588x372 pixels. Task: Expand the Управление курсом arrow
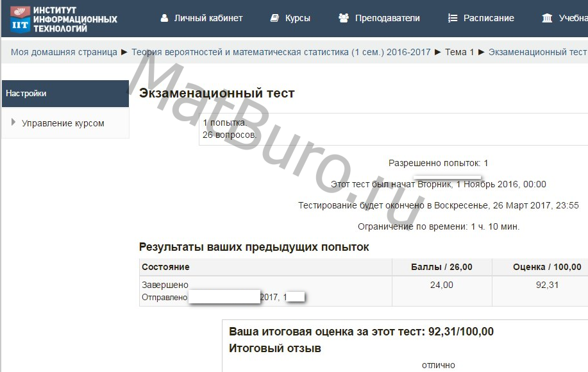[x=13, y=123]
